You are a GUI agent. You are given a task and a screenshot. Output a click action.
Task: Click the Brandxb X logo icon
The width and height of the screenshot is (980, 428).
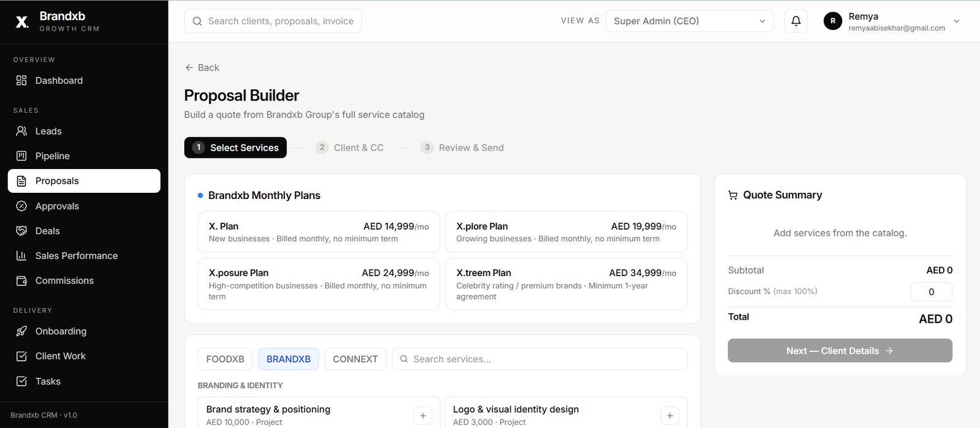tap(22, 22)
